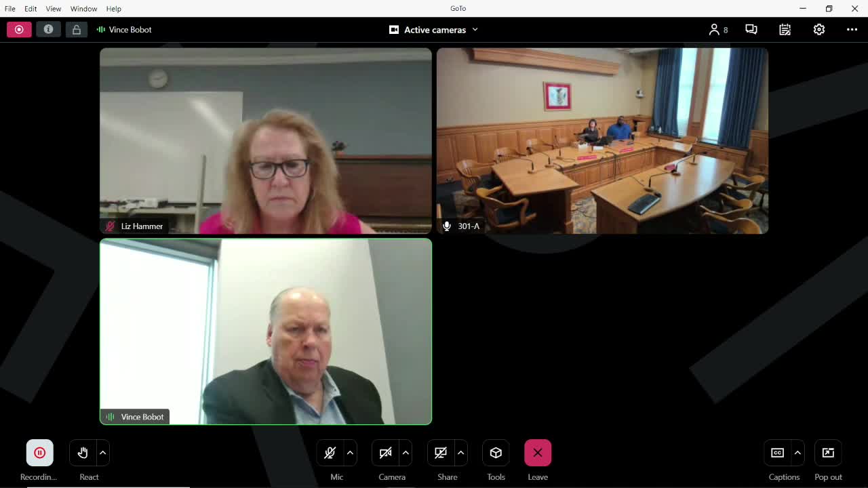868x488 pixels.
Task: Open the Tools menu button
Action: pyautogui.click(x=496, y=453)
